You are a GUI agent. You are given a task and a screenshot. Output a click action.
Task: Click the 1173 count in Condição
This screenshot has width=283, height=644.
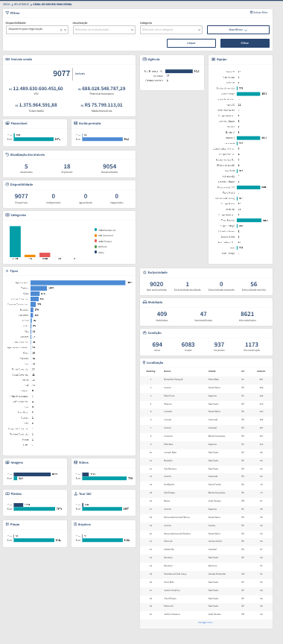pos(252,344)
